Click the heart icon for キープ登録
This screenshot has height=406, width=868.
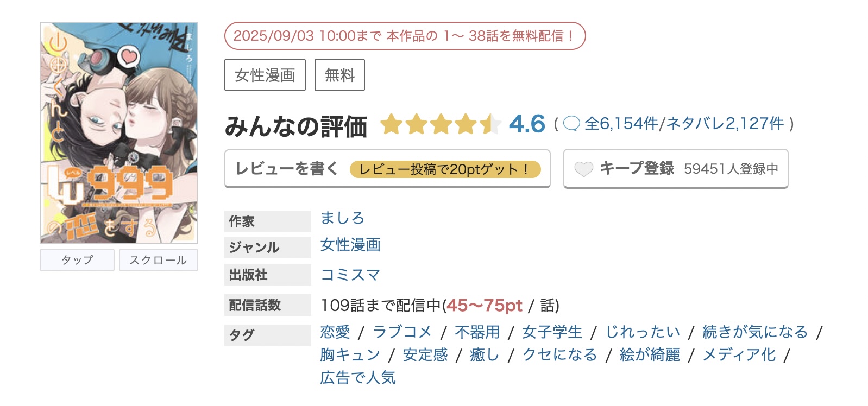(584, 169)
